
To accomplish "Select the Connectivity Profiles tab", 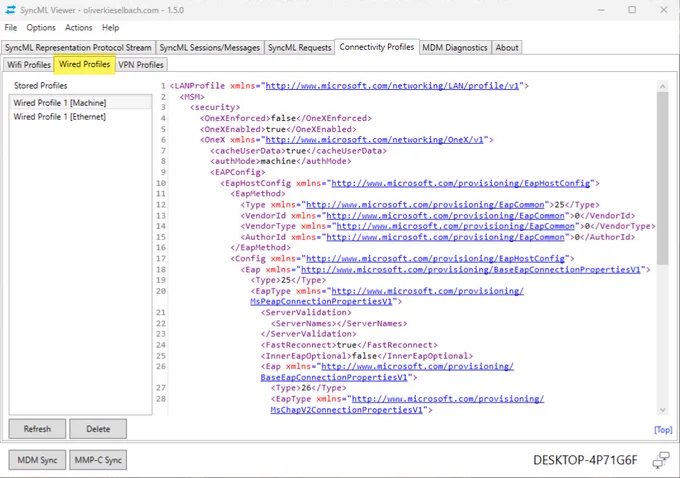I will tap(376, 47).
